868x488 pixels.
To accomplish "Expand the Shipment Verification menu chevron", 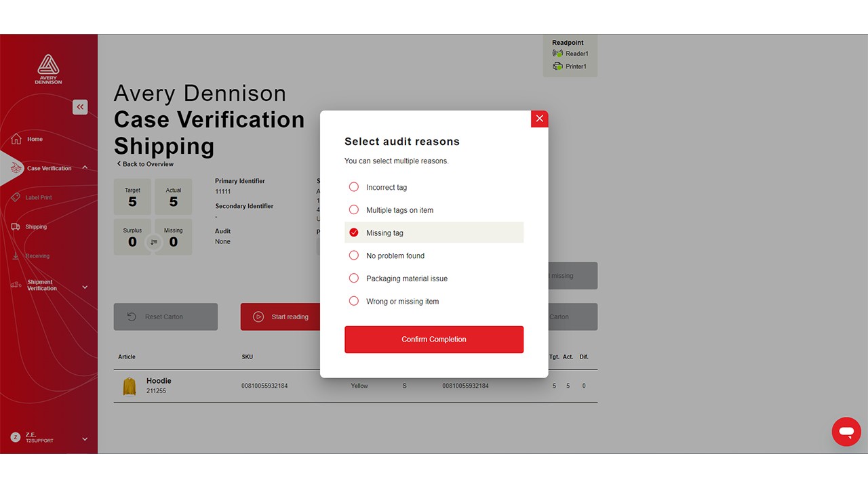I will tap(85, 287).
